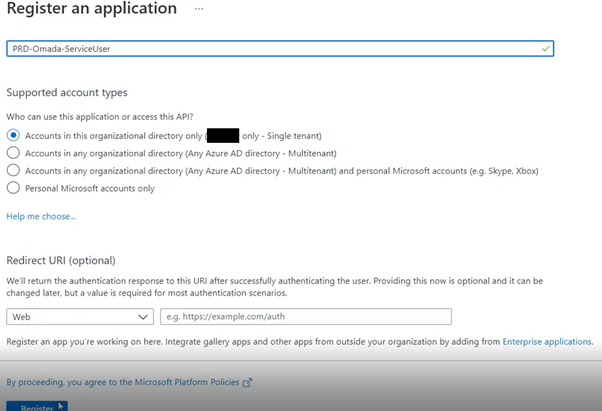Screen dimensions: 602x411
Task: Click the Supported account types heading
Action: pos(67,92)
